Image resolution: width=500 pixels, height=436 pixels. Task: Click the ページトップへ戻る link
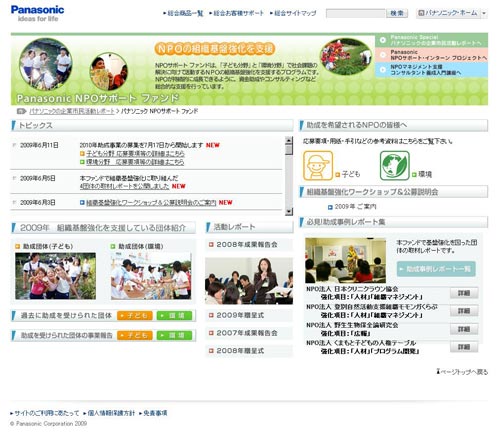click(x=464, y=372)
